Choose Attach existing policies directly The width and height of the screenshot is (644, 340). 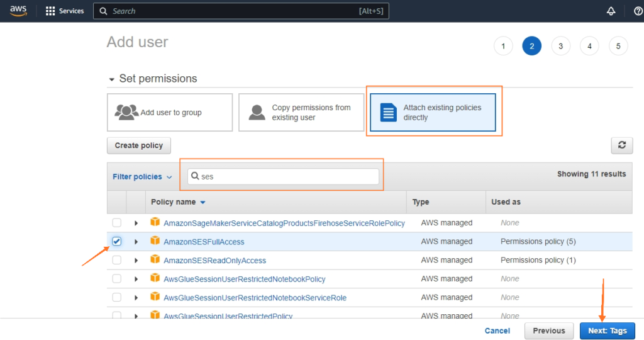pyautogui.click(x=433, y=112)
